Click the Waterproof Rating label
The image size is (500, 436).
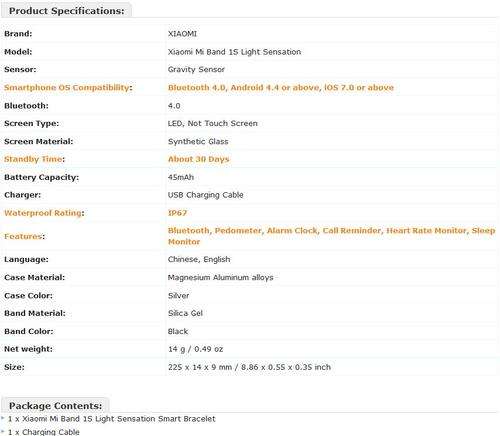point(44,213)
